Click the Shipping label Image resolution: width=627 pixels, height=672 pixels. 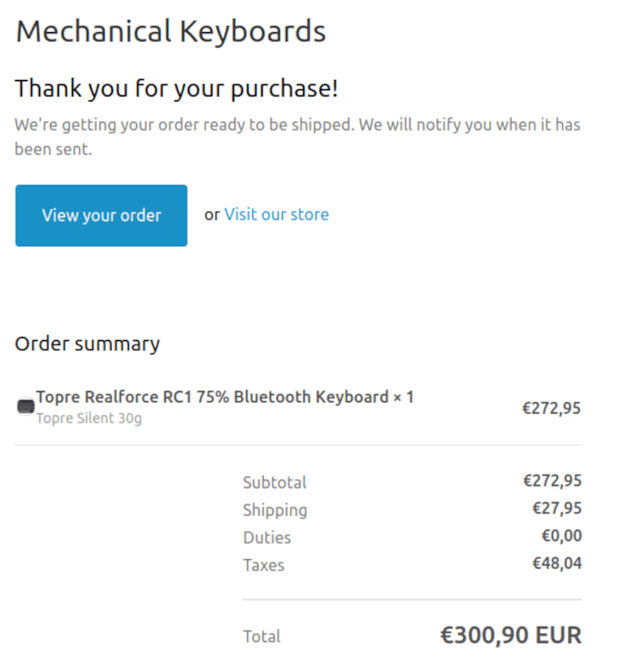(274, 510)
